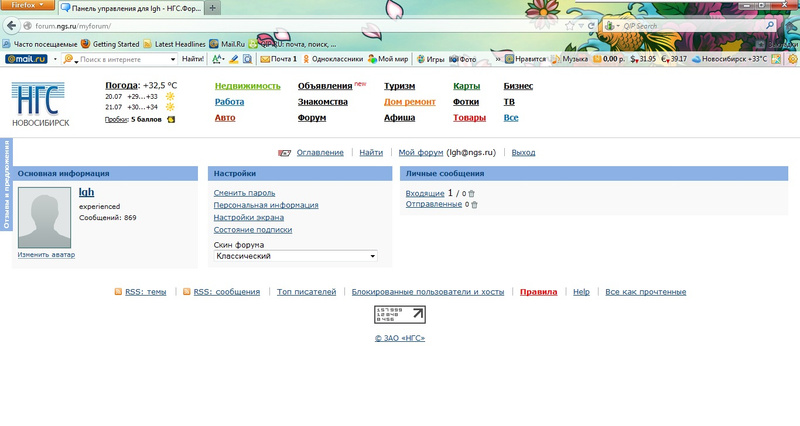Click the page search icon beside highlighter
This screenshot has width=800, height=426.
click(x=247, y=59)
